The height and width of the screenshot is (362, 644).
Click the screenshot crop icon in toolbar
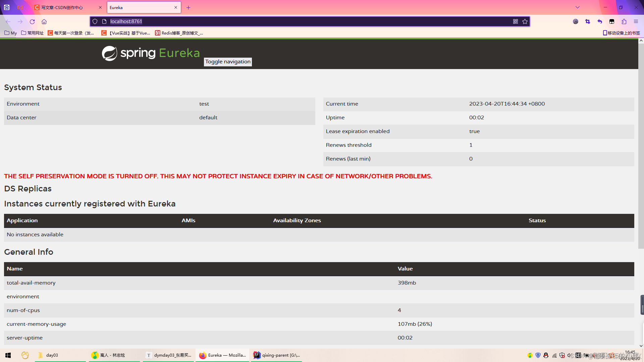(x=588, y=21)
